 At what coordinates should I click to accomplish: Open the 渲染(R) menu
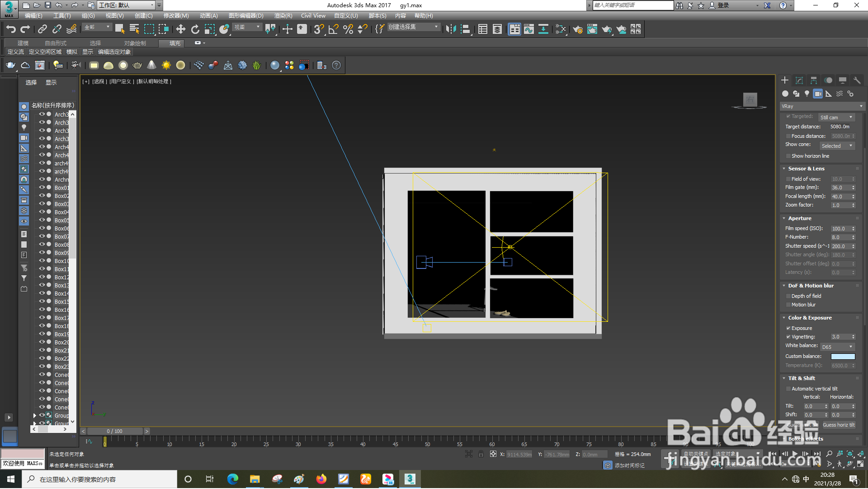point(283,16)
